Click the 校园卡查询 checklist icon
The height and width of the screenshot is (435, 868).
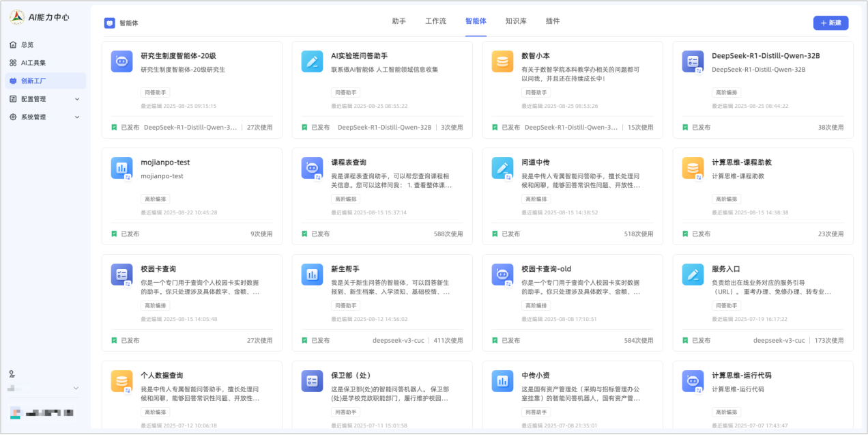(x=121, y=275)
